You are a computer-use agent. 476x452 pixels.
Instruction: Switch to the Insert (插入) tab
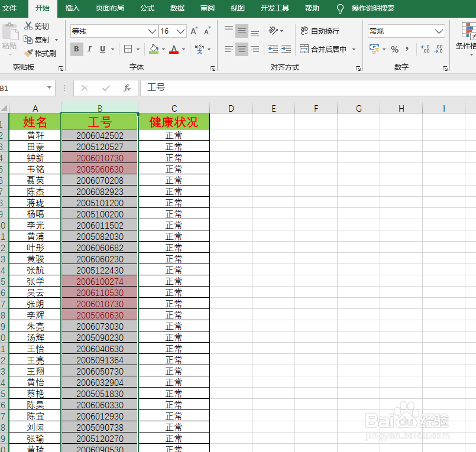tap(73, 8)
